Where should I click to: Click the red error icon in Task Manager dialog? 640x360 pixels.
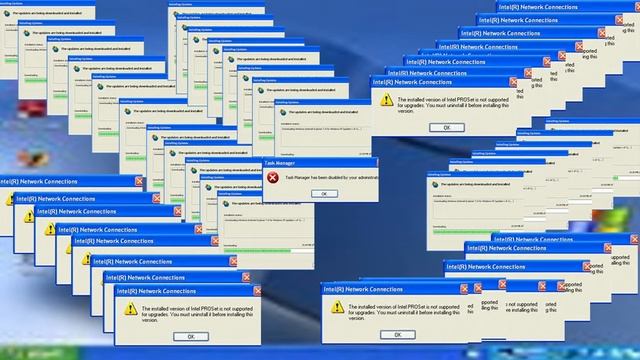[273, 178]
